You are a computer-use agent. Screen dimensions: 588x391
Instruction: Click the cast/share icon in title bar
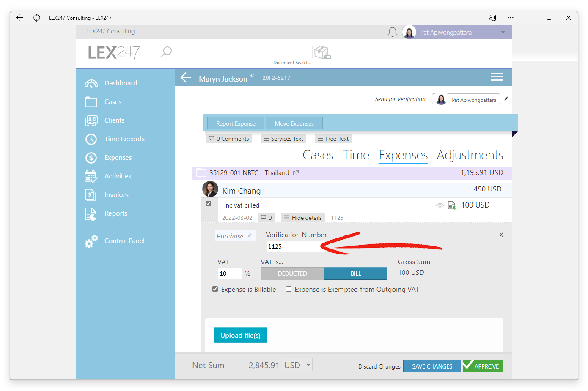coord(492,18)
